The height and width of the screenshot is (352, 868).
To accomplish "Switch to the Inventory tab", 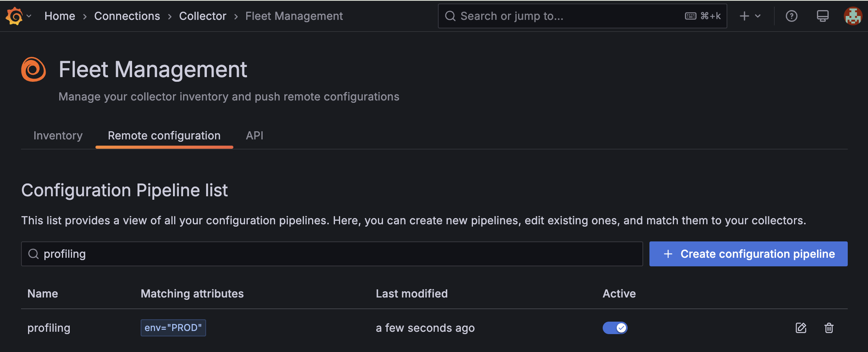I will [x=58, y=136].
